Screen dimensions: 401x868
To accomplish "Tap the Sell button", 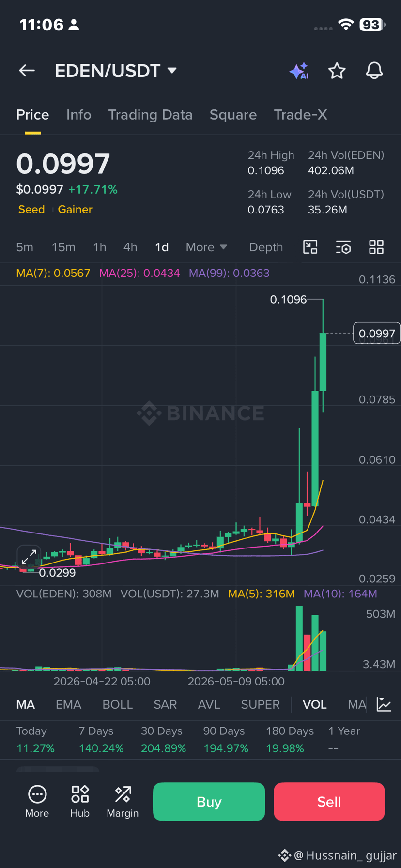I will point(329,802).
